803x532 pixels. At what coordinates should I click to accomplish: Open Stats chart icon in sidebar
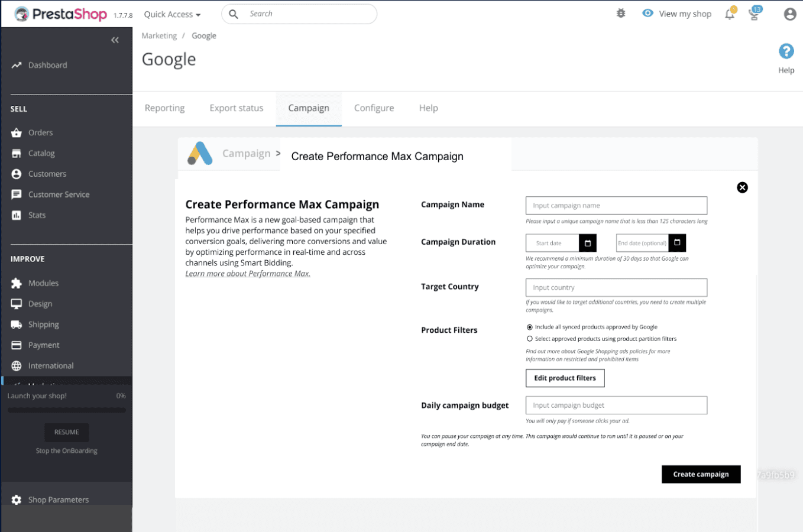click(17, 215)
